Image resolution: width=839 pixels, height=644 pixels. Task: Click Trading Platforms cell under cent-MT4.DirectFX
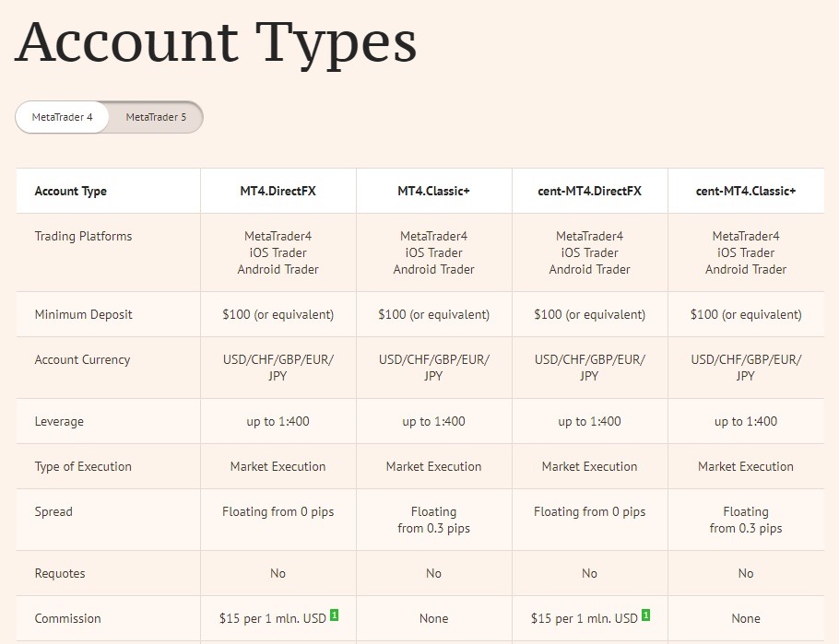(x=590, y=252)
